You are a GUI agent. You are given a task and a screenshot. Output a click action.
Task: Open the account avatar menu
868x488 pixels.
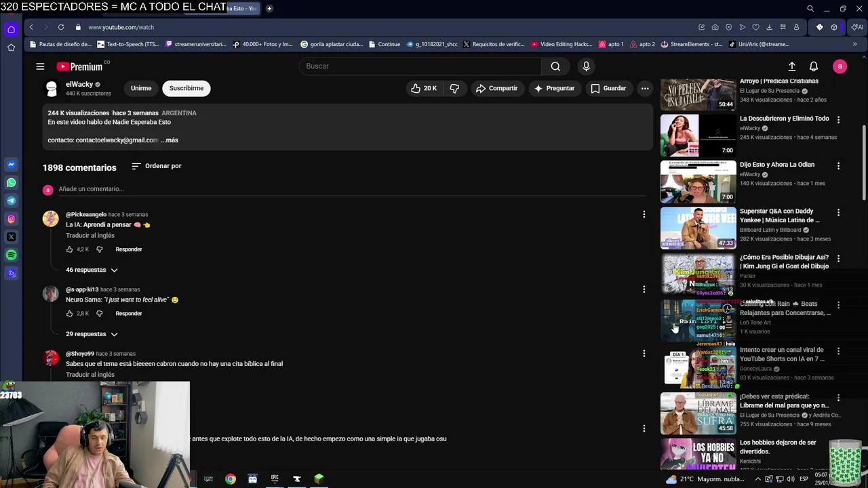point(840,66)
